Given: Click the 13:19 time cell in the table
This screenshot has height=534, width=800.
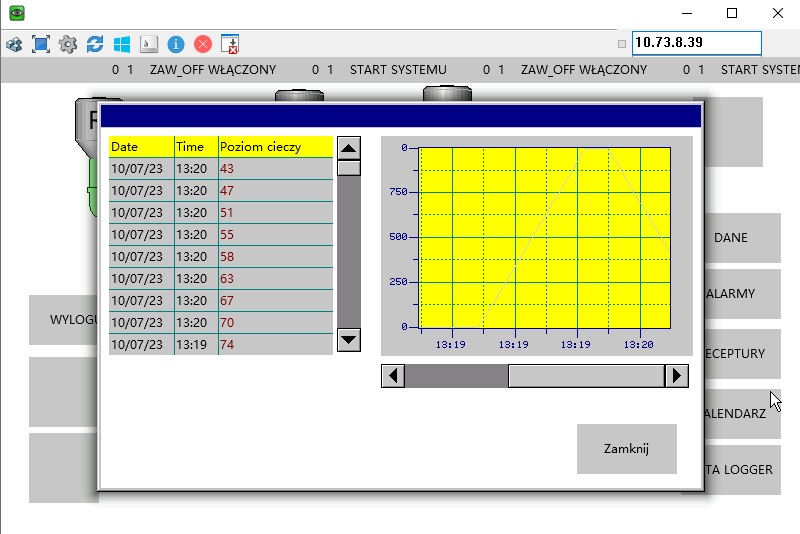Looking at the screenshot, I should click(x=196, y=345).
